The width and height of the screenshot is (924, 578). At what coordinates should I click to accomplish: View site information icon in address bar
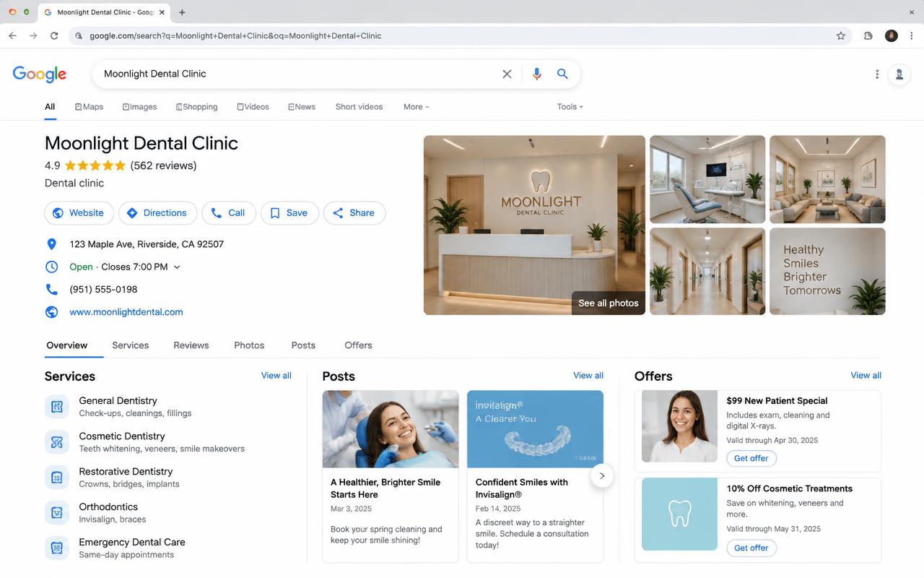tap(79, 35)
